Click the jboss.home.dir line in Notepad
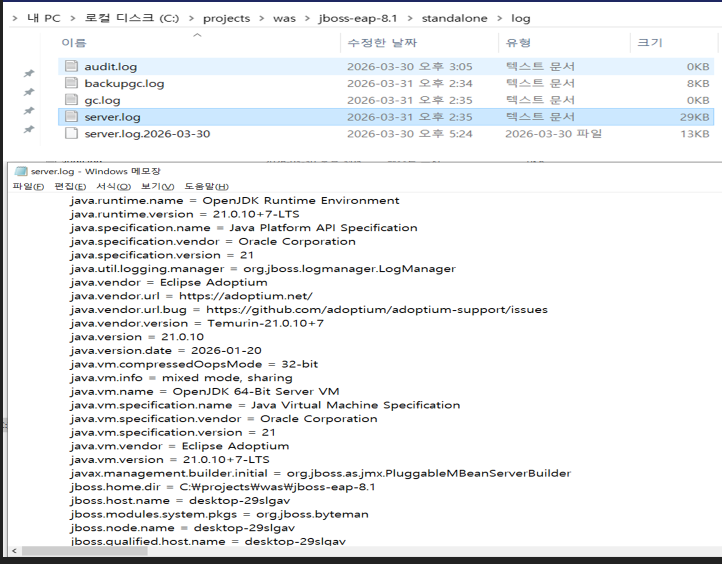Viewport: 722px width, 564px height. [223, 487]
